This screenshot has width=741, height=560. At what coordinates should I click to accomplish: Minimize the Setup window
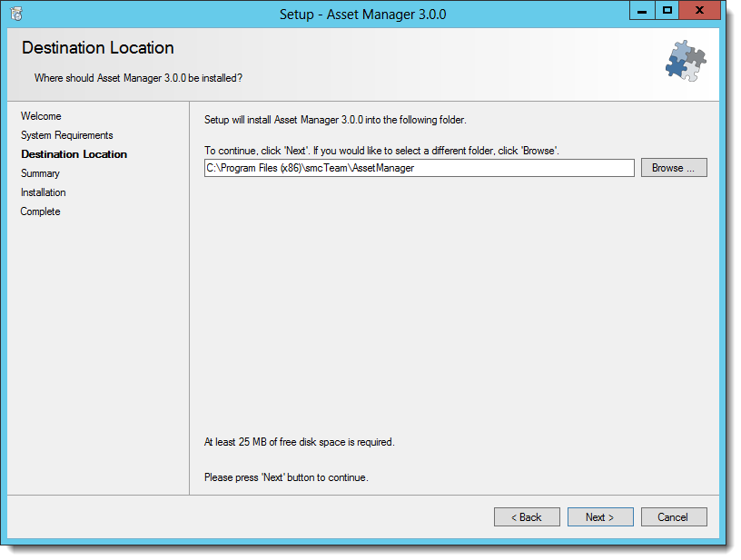coord(642,10)
